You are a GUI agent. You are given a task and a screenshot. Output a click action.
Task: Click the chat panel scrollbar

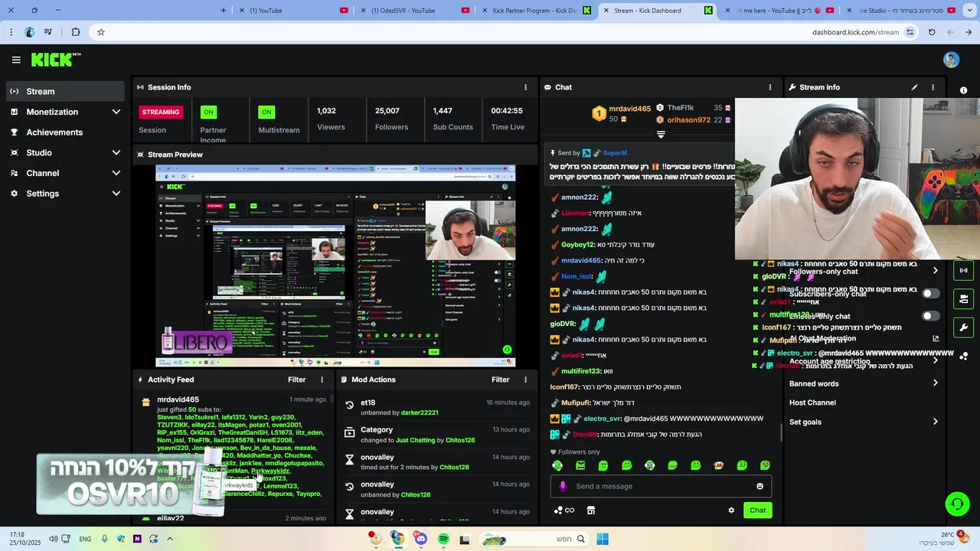tap(781, 433)
